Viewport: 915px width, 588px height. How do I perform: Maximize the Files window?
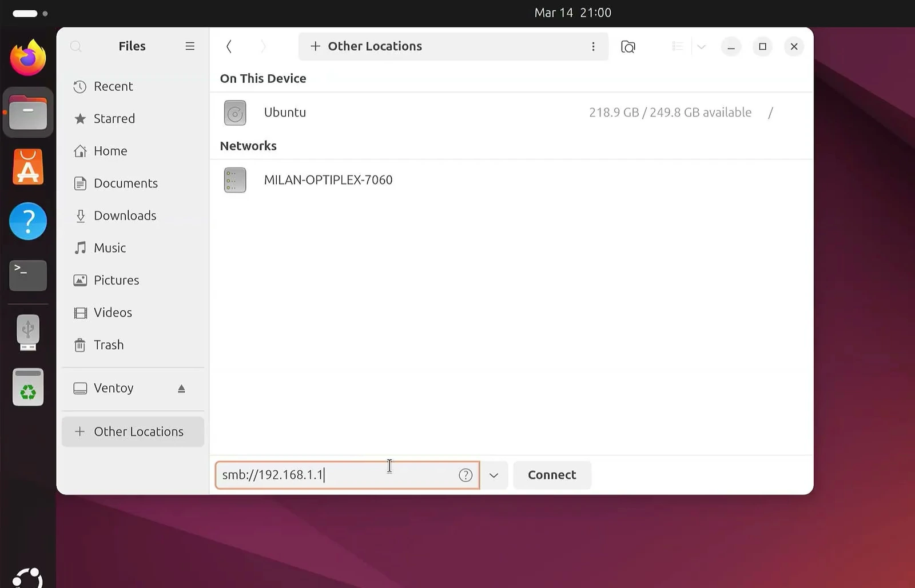(x=762, y=46)
